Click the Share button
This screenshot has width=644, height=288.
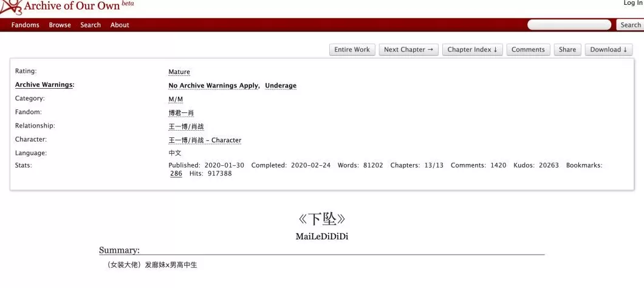(567, 50)
